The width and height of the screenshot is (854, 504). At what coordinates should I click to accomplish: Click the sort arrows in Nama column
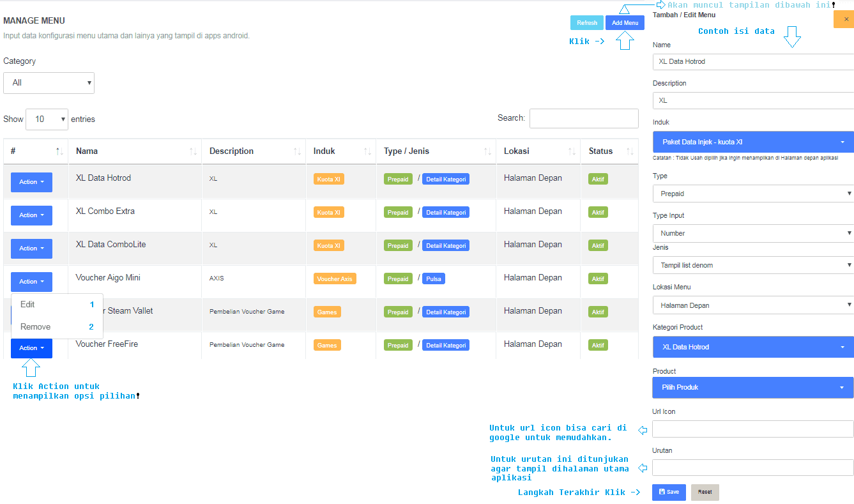tap(193, 151)
